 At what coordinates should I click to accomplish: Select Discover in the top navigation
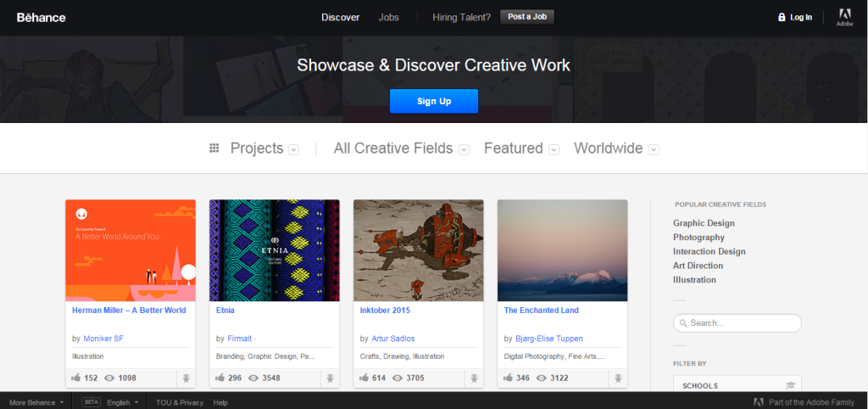(x=340, y=17)
